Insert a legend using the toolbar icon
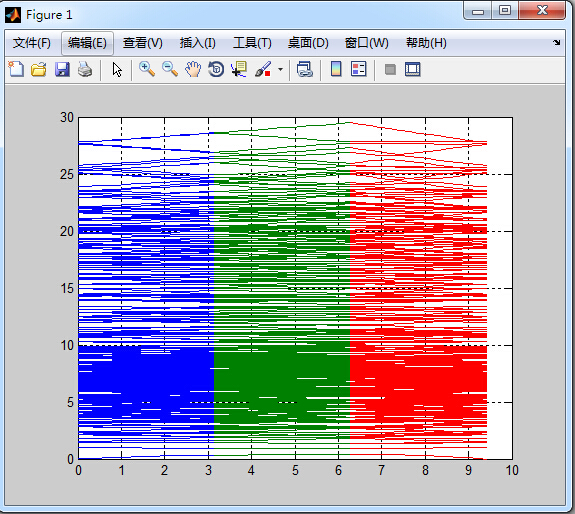 coord(359,69)
